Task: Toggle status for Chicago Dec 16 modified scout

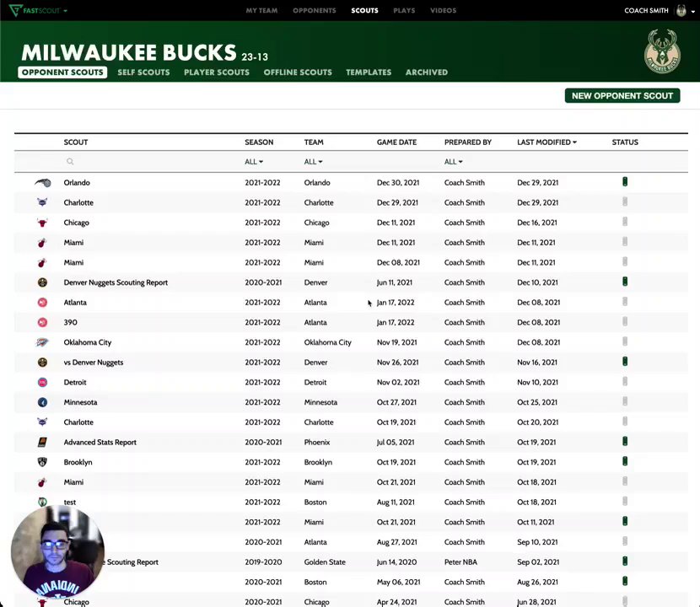Action: click(x=625, y=222)
